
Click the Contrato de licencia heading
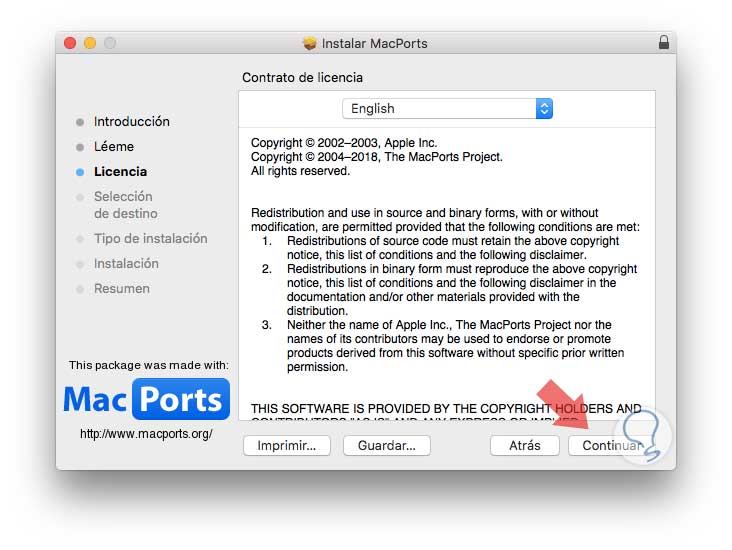[302, 78]
